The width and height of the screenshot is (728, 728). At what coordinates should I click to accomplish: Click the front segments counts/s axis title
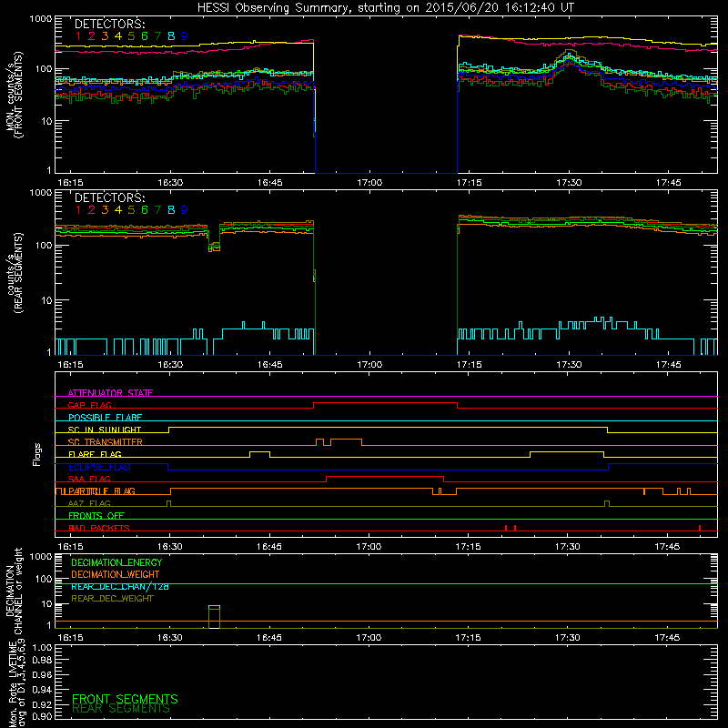coord(15,95)
